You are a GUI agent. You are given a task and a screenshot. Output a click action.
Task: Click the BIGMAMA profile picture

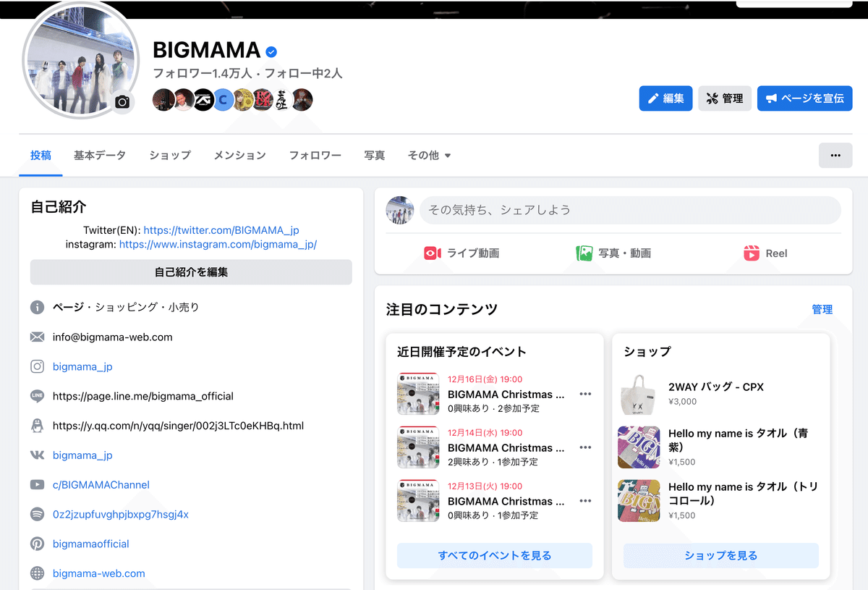(x=81, y=59)
